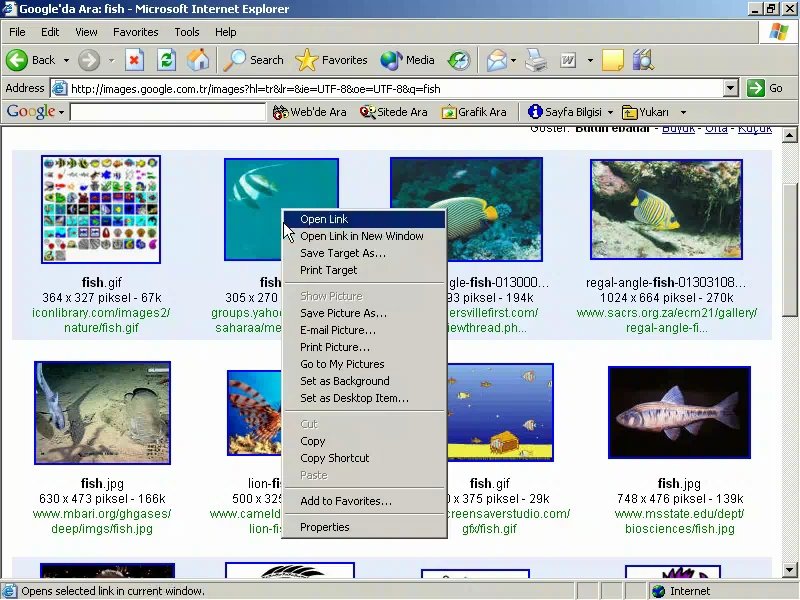
Task: Click the Yukarı folder button
Action: (646, 112)
